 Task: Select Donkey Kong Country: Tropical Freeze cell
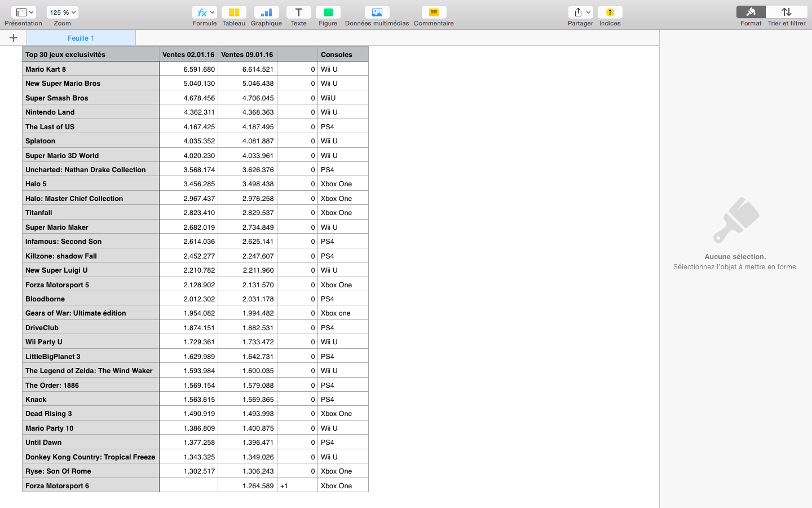(91, 457)
